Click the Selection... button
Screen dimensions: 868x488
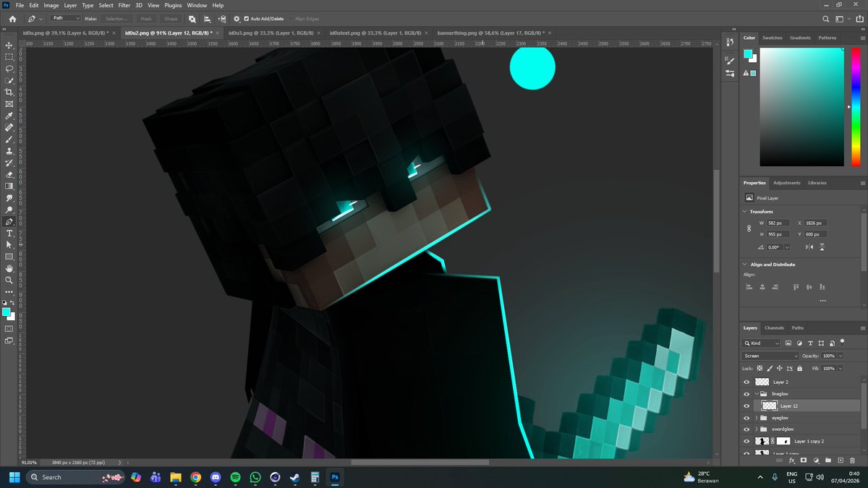click(116, 18)
